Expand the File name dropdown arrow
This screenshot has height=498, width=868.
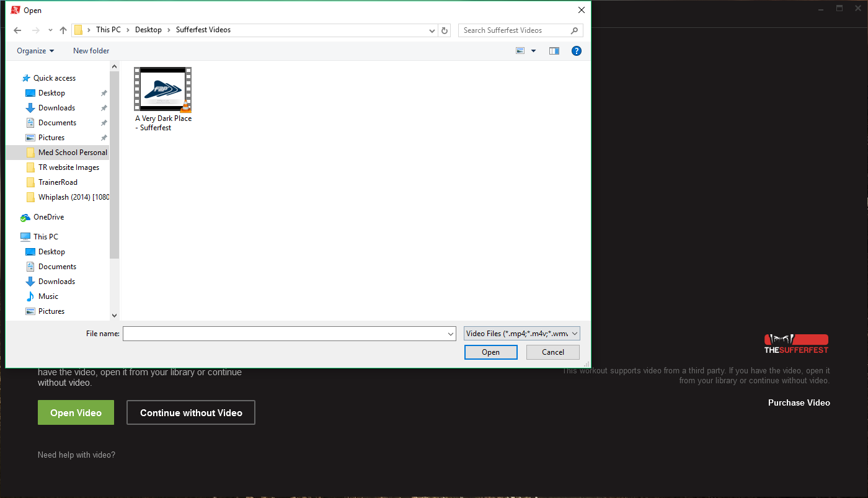coord(451,334)
